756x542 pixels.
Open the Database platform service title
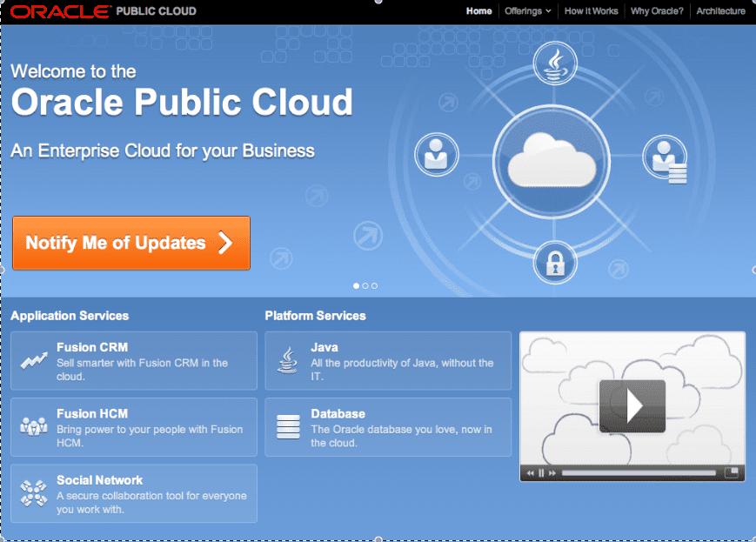(338, 414)
